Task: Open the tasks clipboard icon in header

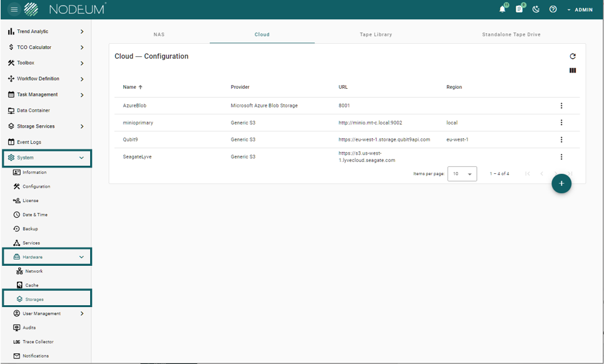Action: (x=520, y=9)
